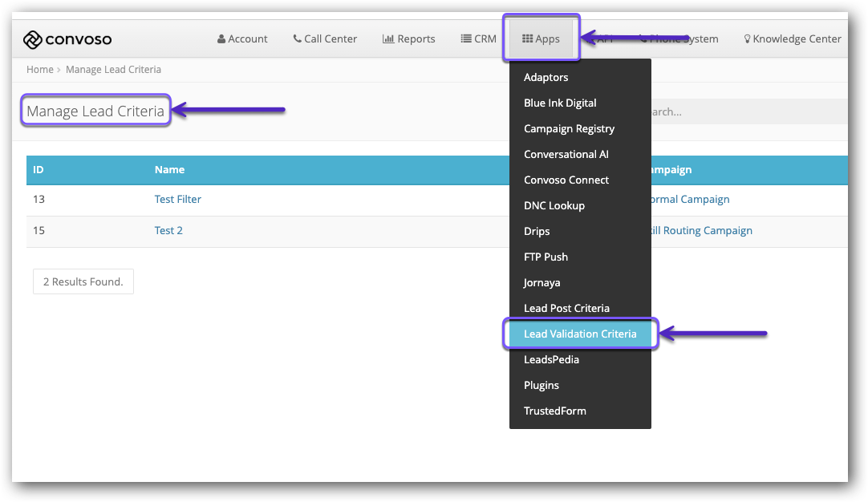This screenshot has height=502, width=868.
Task: Click the ID column header
Action: click(39, 170)
